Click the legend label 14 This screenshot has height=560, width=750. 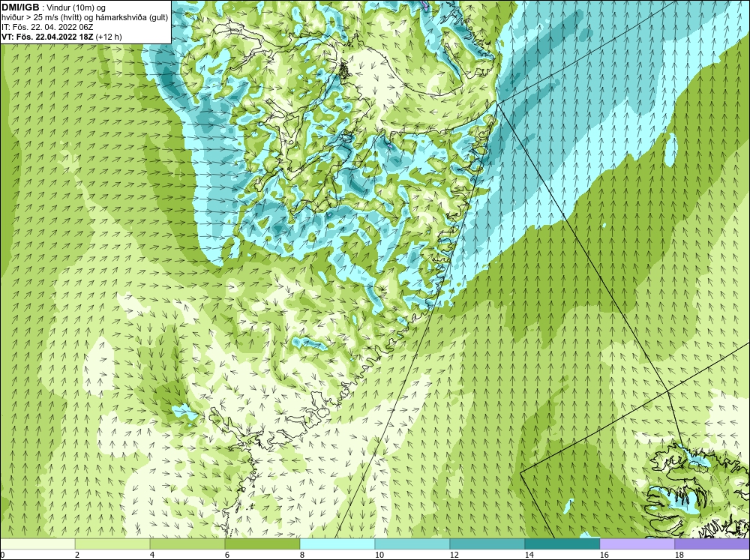coord(529,555)
